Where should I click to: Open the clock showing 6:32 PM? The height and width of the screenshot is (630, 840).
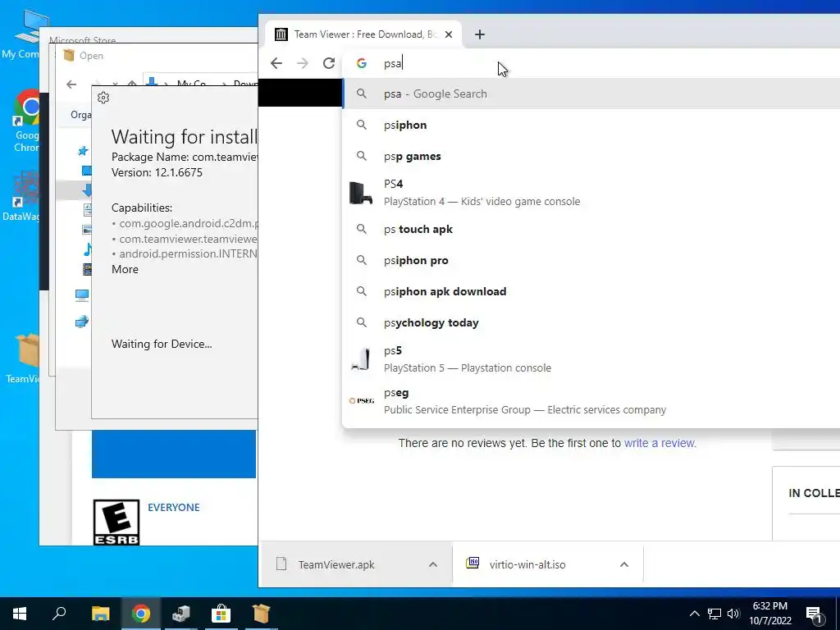coord(769,614)
